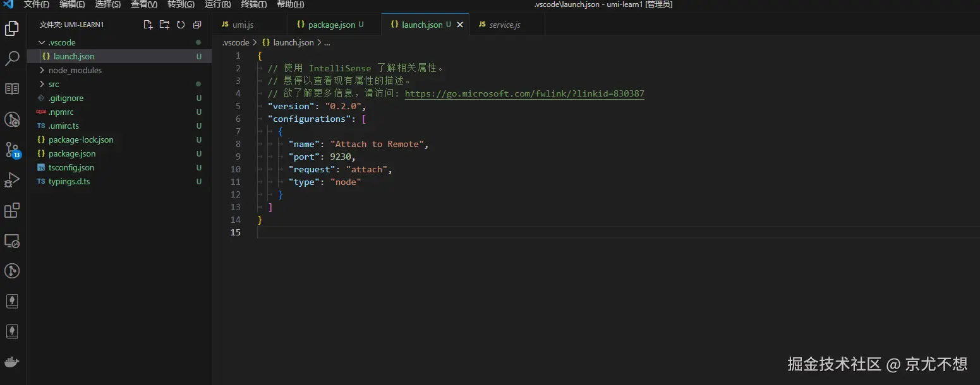The width and height of the screenshot is (980, 385).
Task: Open the Explorer view in activity bar
Action: tap(12, 28)
